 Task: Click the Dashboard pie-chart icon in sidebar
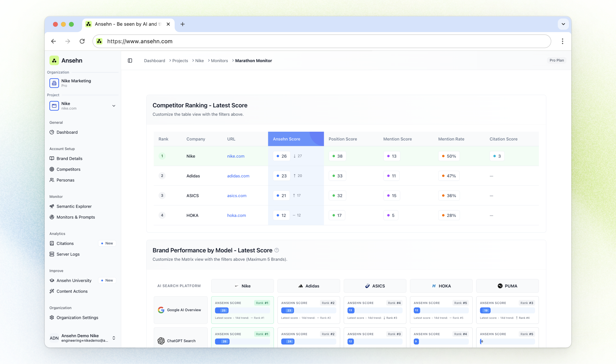52,132
